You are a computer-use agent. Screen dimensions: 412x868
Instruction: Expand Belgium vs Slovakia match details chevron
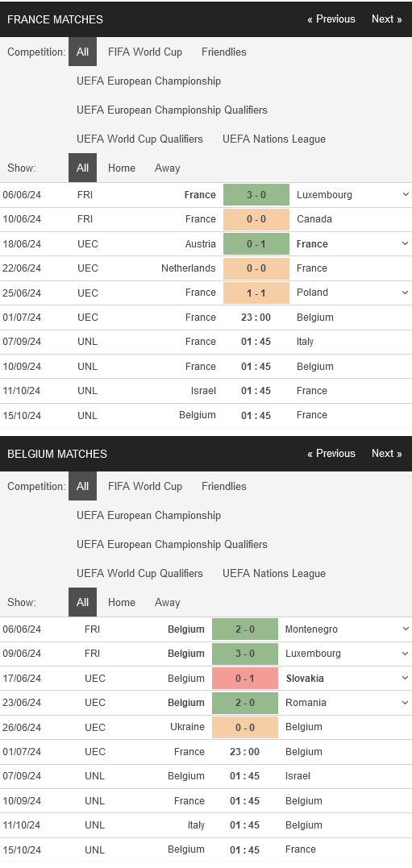click(406, 678)
